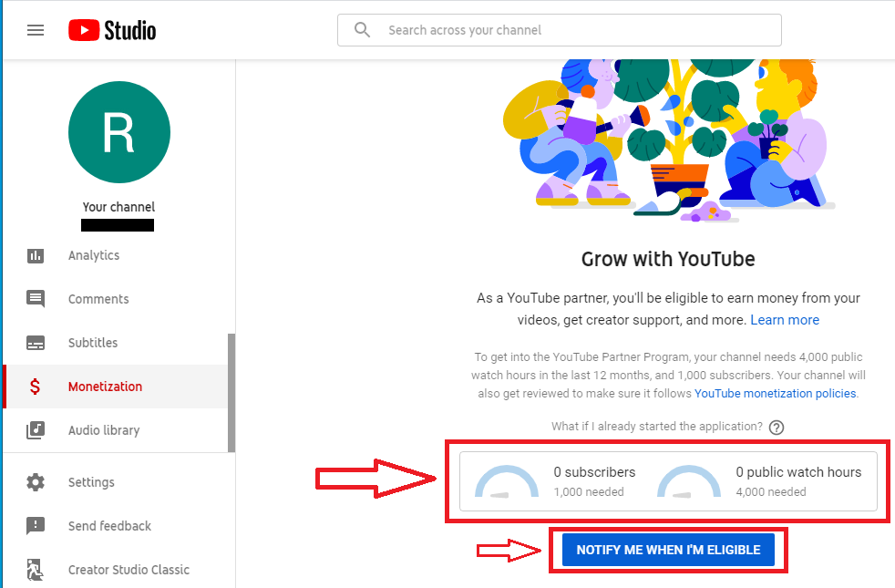Click 'Notify me when I'm eligible' button
This screenshot has width=895, height=588.
click(668, 550)
